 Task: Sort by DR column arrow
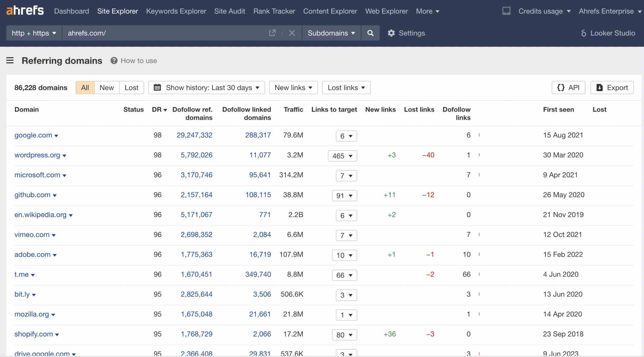165,110
